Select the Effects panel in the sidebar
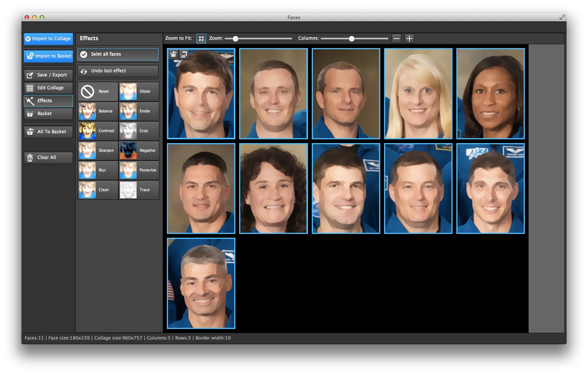The image size is (588, 374). pos(48,101)
